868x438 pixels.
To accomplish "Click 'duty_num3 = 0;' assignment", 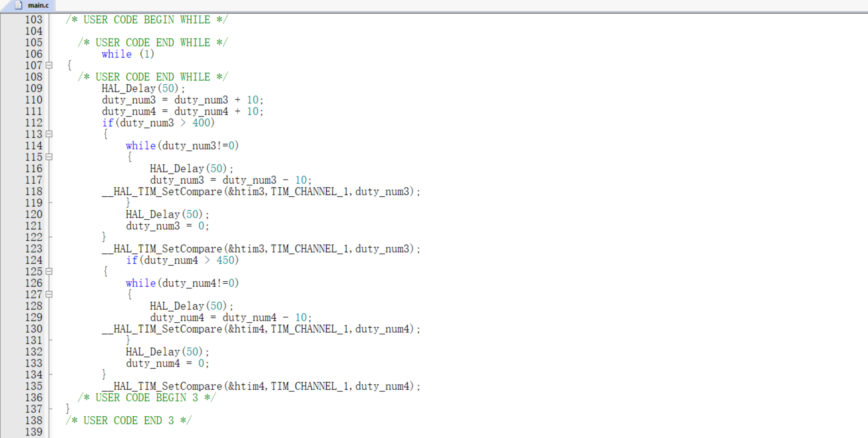I will [x=167, y=226].
